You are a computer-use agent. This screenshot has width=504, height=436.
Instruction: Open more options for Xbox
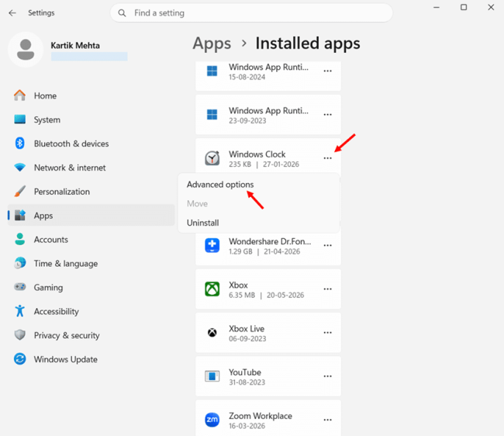(327, 289)
